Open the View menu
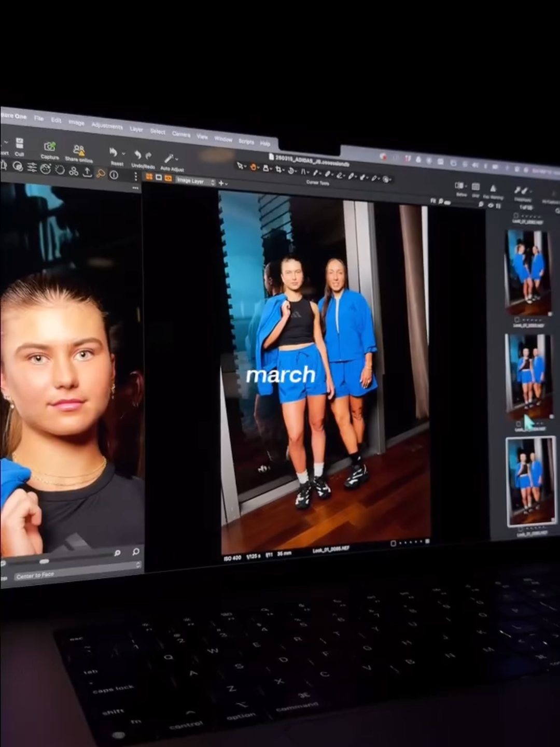560x747 pixels. [x=202, y=137]
